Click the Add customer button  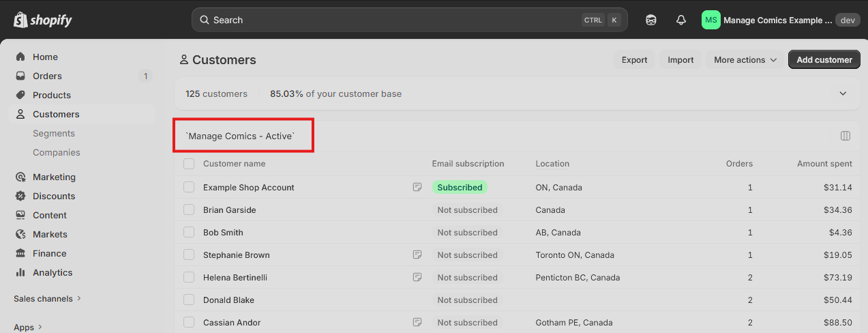824,60
